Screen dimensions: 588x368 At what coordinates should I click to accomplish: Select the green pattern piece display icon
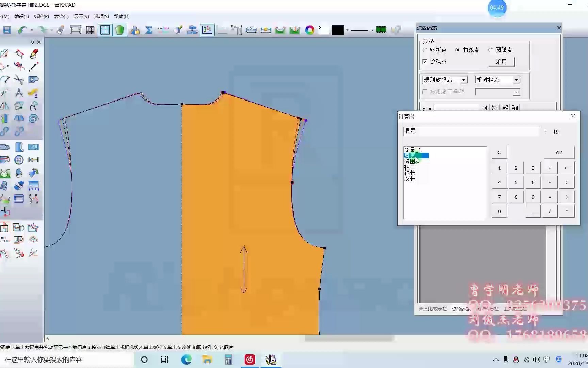[119, 30]
